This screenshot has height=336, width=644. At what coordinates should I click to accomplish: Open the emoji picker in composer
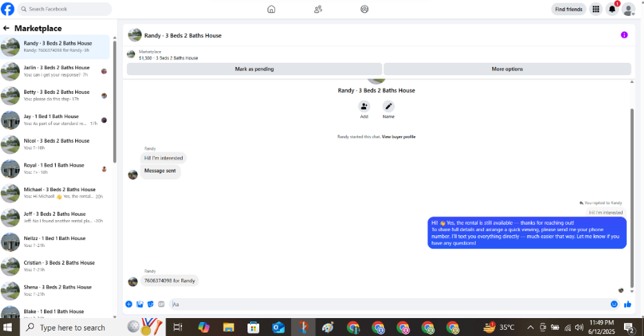point(614,304)
